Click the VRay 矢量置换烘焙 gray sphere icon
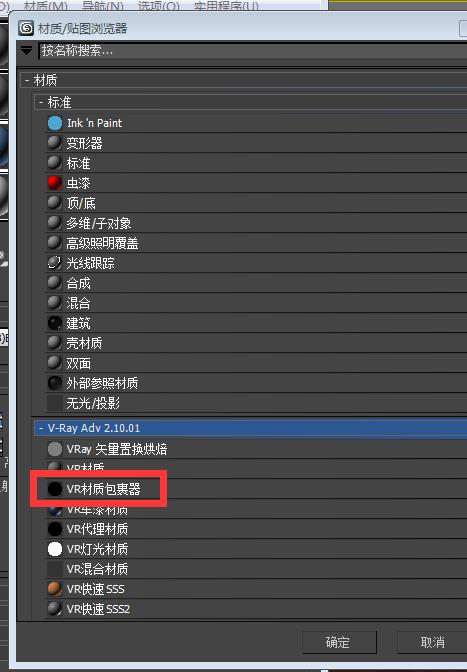Viewport: 467px width, 672px height. [55, 449]
